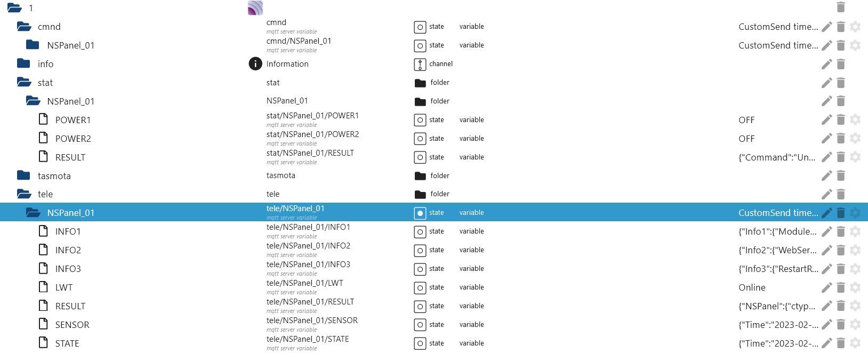Delete the tele RESULT state
The height and width of the screenshot is (353, 868).
841,306
